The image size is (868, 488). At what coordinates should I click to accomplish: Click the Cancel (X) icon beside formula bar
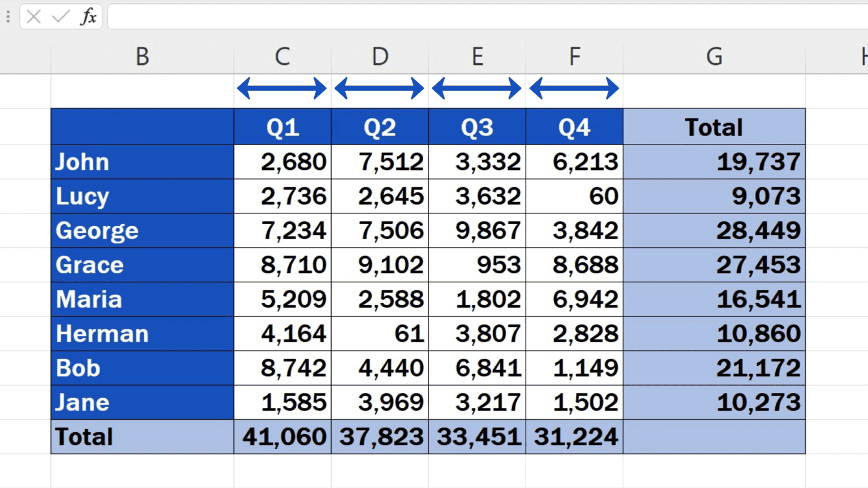coord(34,16)
